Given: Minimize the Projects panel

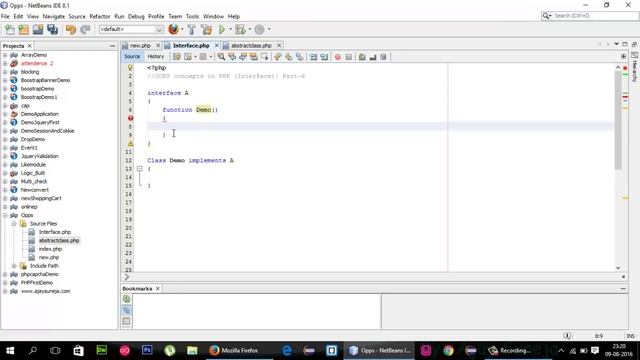Looking at the screenshot, I should tap(113, 46).
